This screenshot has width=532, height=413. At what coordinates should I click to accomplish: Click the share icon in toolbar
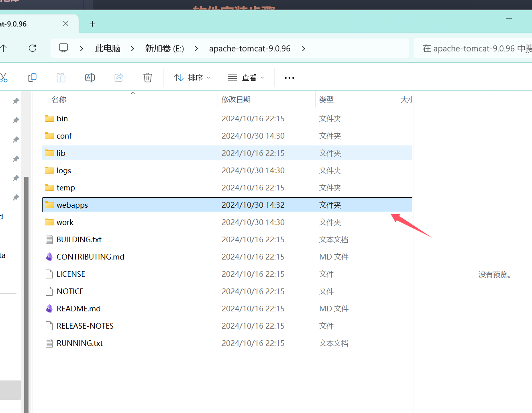click(119, 78)
